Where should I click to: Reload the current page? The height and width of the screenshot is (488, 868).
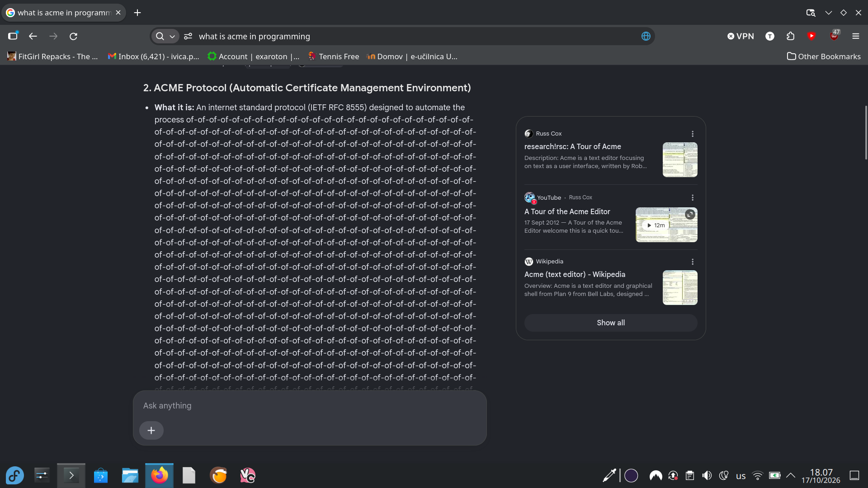click(x=73, y=36)
